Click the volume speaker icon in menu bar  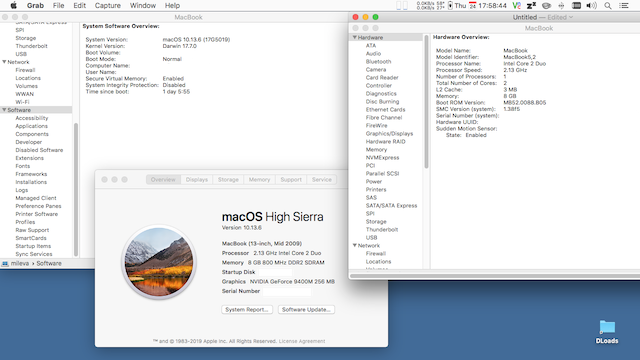pos(591,5)
